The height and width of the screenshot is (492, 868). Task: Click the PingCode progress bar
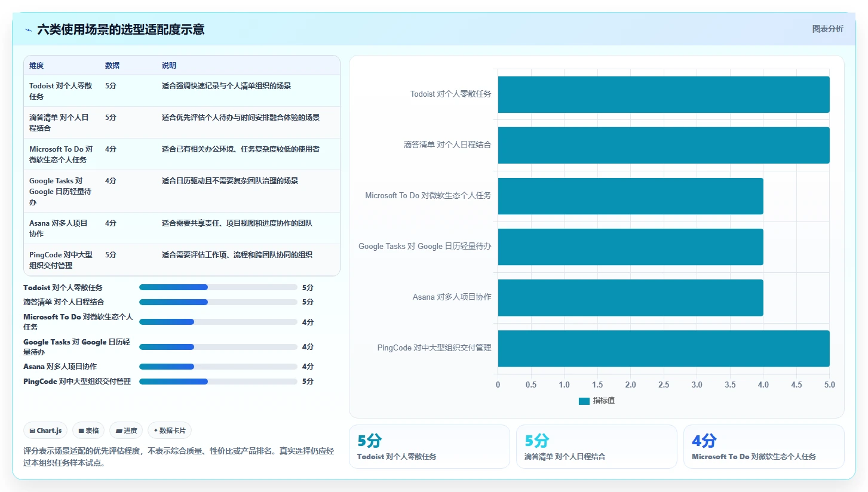tap(218, 382)
